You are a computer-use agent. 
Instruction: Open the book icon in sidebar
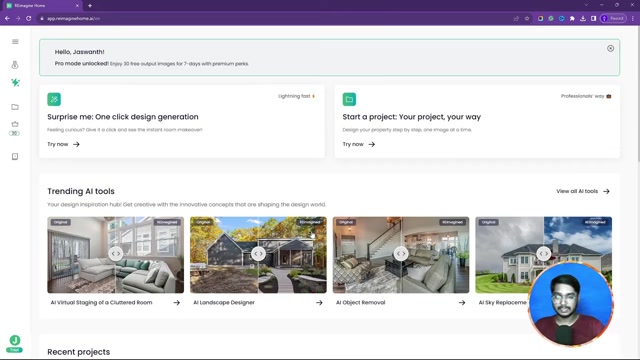15,157
